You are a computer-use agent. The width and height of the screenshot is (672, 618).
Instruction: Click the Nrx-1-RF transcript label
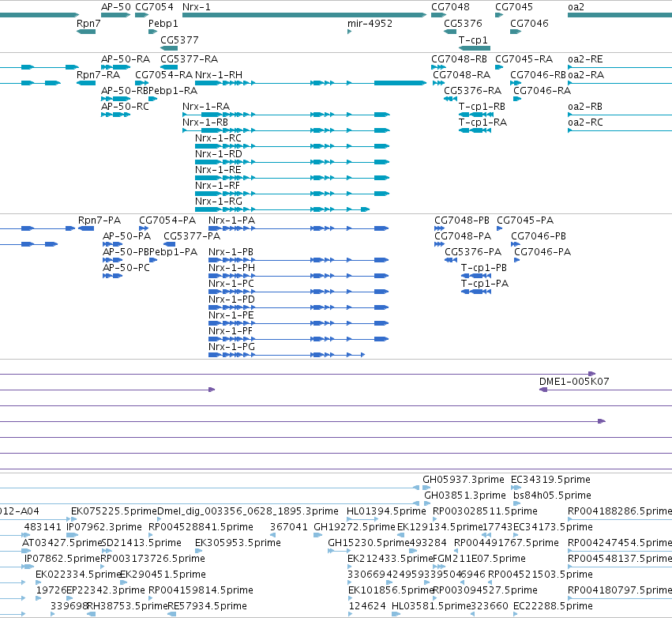click(217, 185)
